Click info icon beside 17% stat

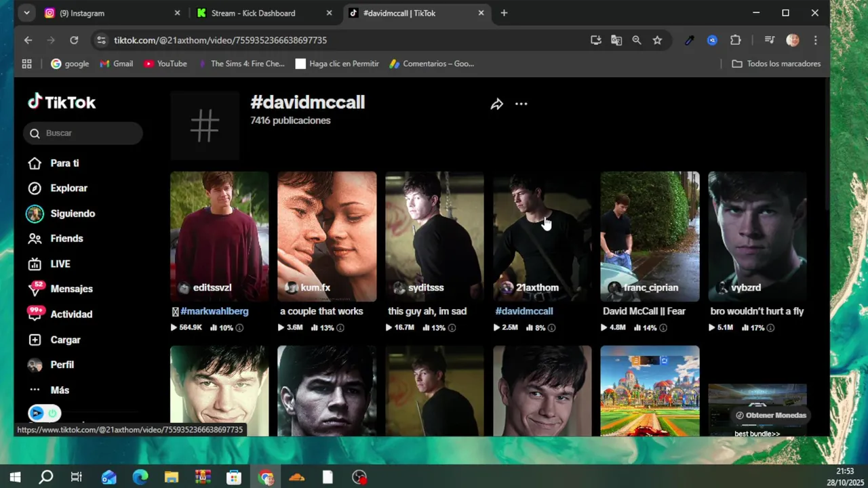[x=770, y=328]
